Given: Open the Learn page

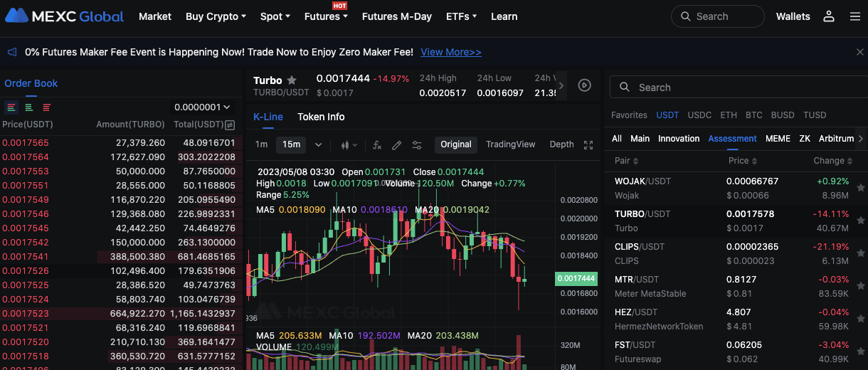Looking at the screenshot, I should click(x=504, y=16).
